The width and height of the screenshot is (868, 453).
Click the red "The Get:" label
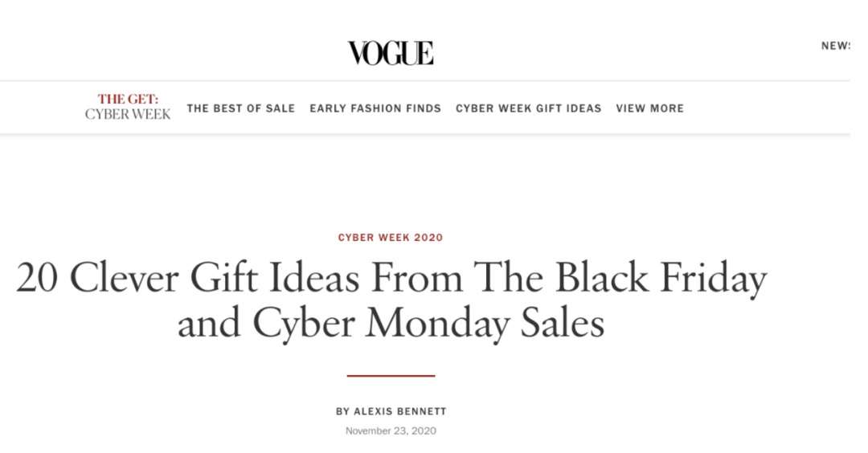pos(128,100)
